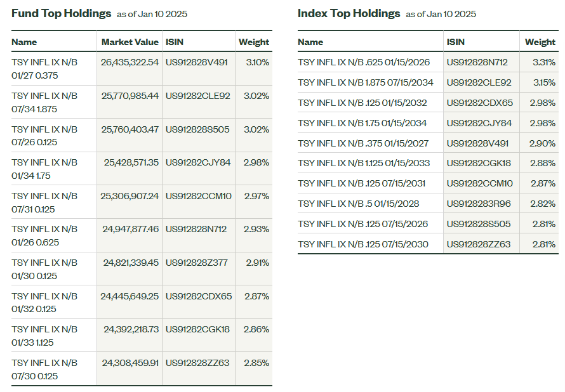565x392 pixels.
Task: Select index holding 1.875 07/15/2034
Action: [366, 82]
